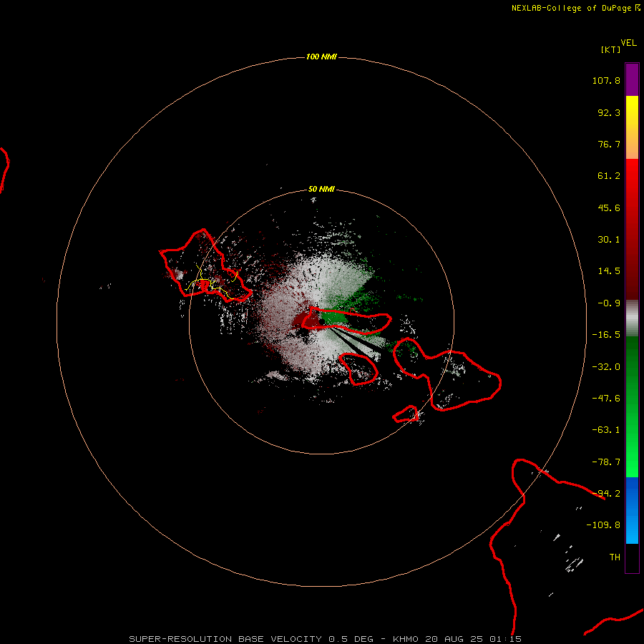Click the 30.1 legend value
This screenshot has height=644, width=644.
609,240
